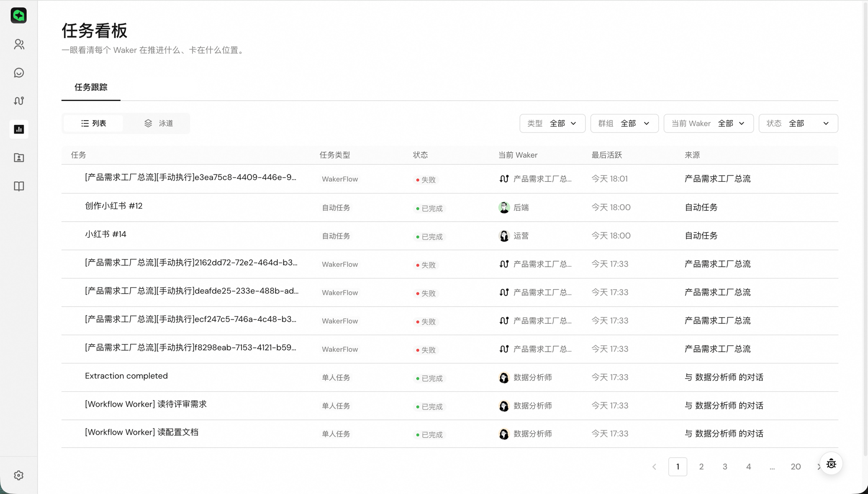Viewport: 868px width, 494px height.
Task: Switch to 泳道 swimlane view
Action: pos(158,124)
